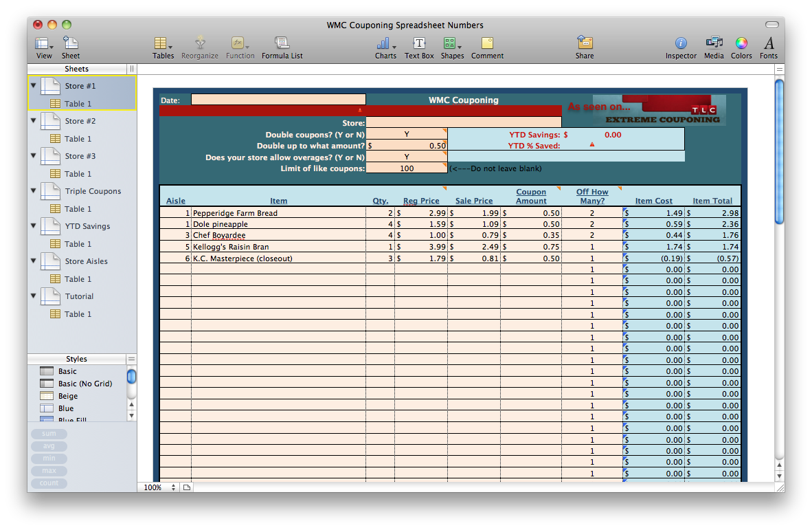Select Table 1 under Tutorial
The width and height of the screenshot is (812, 530).
click(78, 314)
